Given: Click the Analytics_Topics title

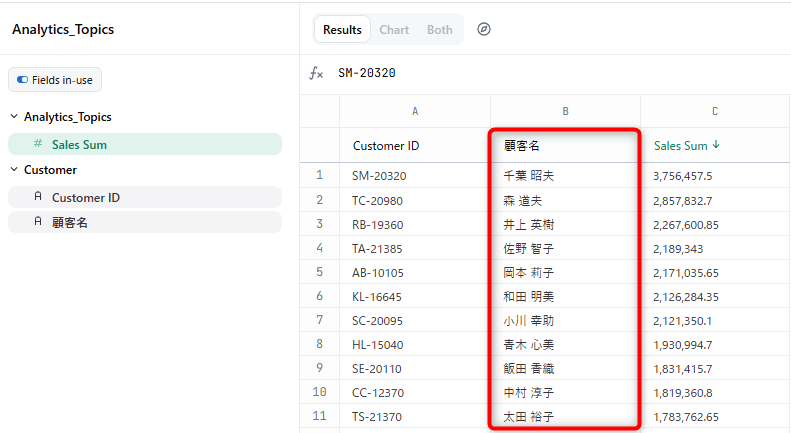Looking at the screenshot, I should [63, 29].
